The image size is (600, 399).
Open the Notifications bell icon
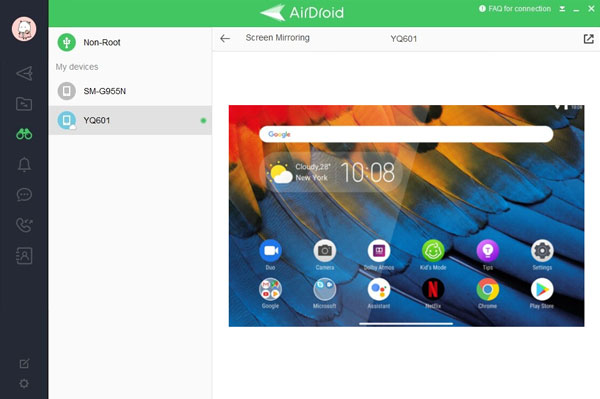click(24, 164)
